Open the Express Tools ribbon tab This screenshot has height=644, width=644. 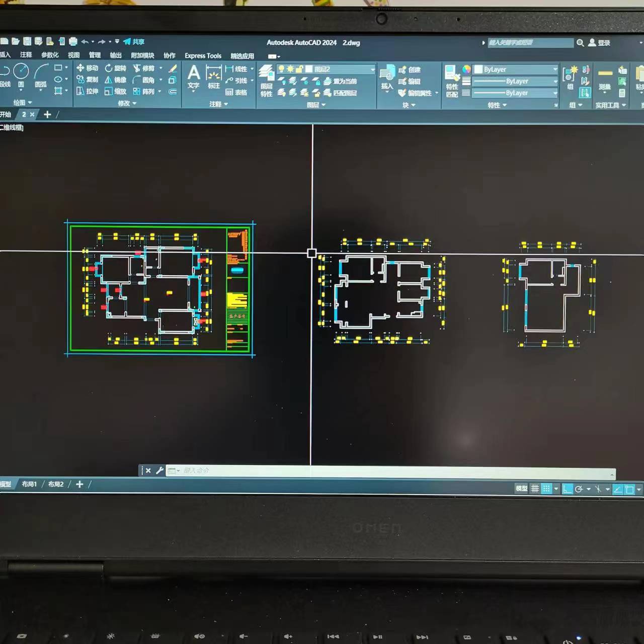(x=203, y=56)
